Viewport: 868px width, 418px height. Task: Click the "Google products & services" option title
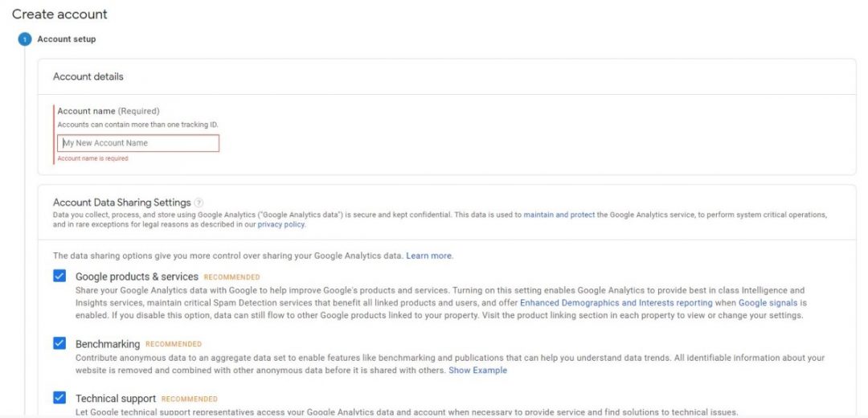[137, 277]
